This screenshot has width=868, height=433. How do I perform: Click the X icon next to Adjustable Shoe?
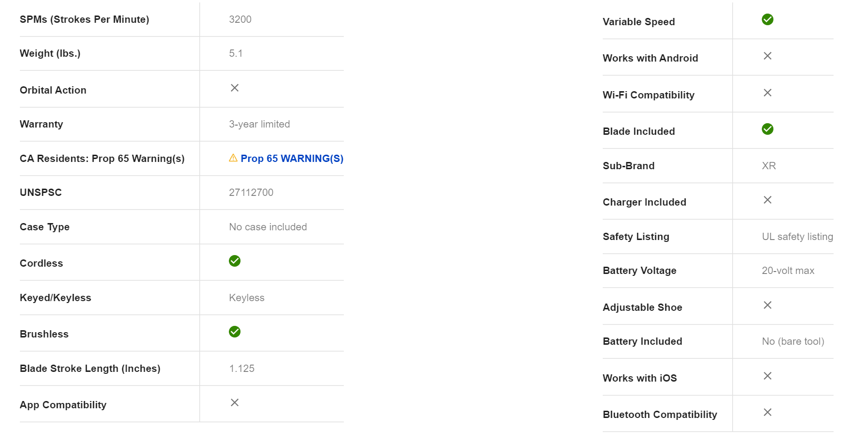768,305
